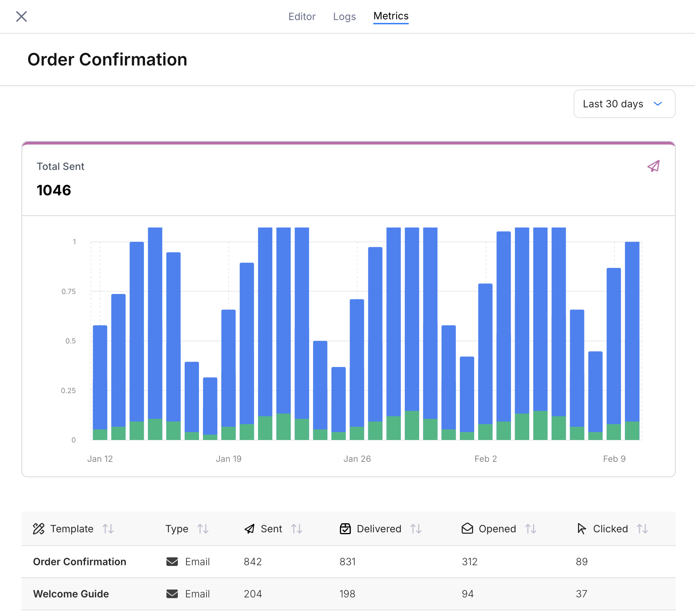Click the paper plane icon in Total Sent card
This screenshot has height=616, width=695.
point(653,166)
